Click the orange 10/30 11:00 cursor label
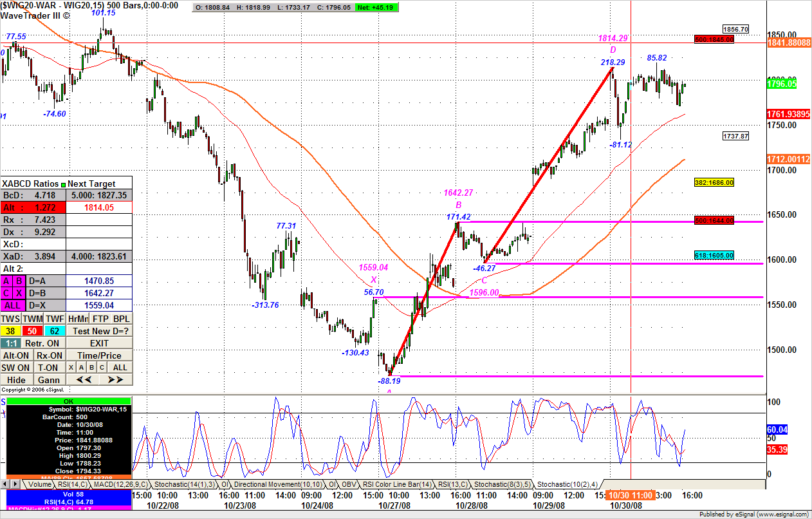 point(632,495)
